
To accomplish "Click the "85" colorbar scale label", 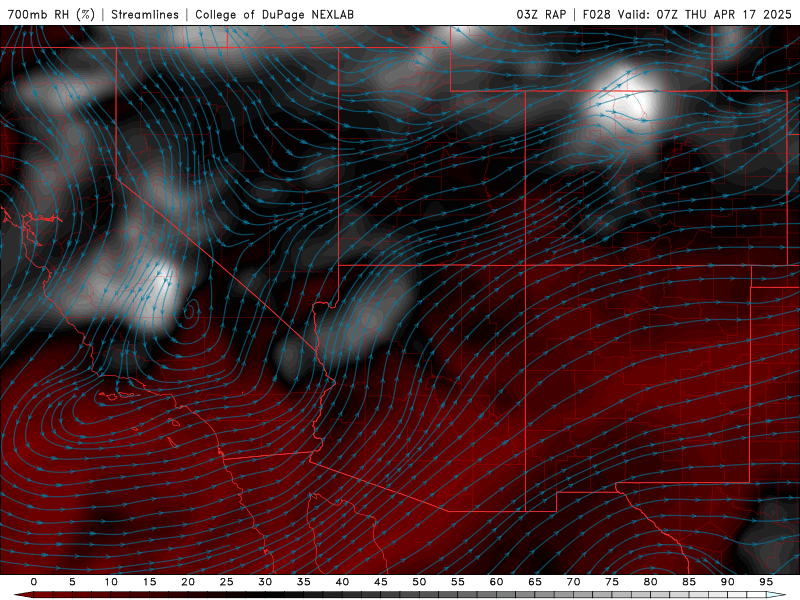I will point(689,582).
